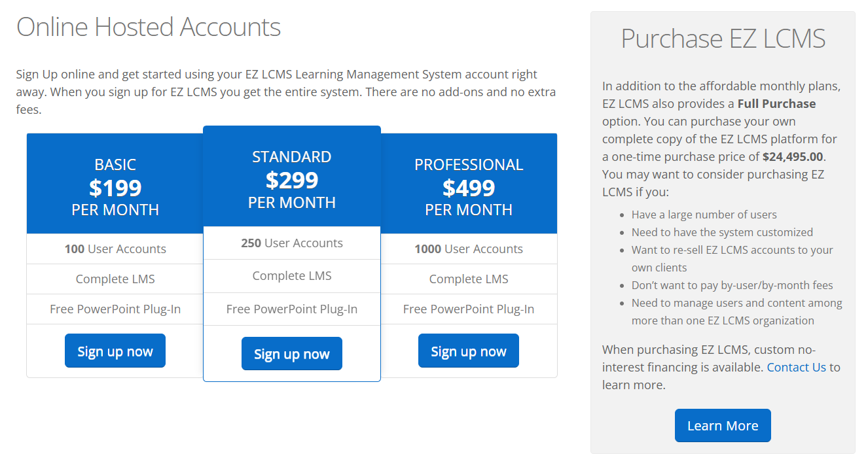Screen dimensions: 868x467
Task: Click Complete LMS in the Standard column
Action: [291, 275]
